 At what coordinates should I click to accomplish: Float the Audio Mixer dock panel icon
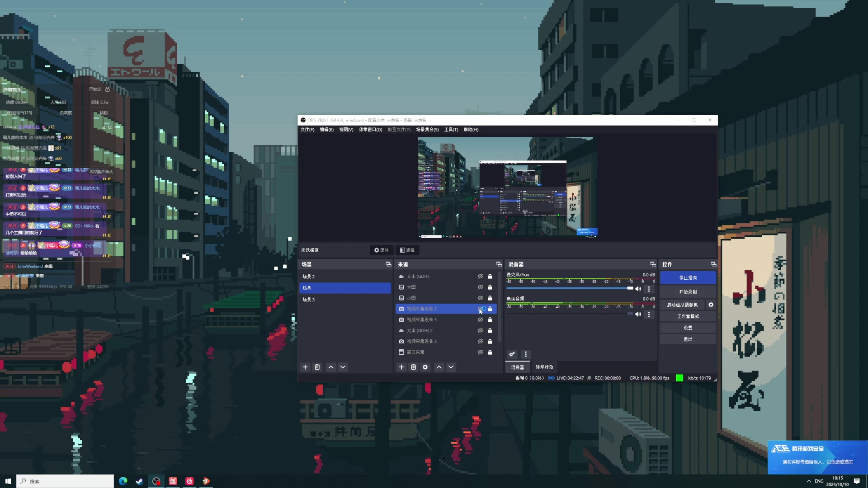coord(653,264)
